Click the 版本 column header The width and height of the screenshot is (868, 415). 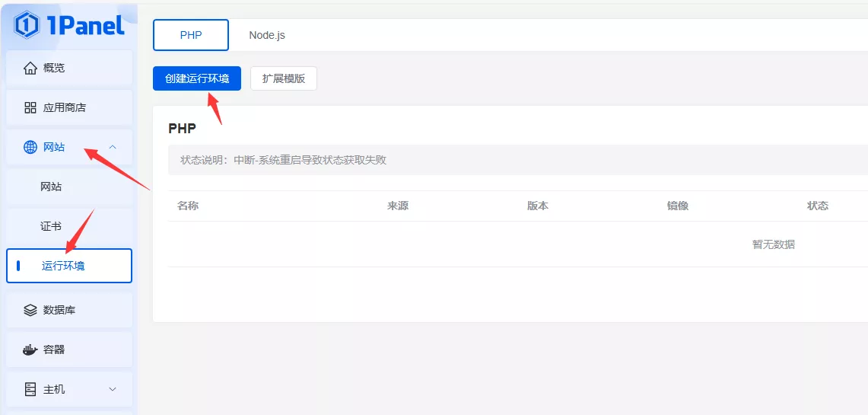(538, 206)
